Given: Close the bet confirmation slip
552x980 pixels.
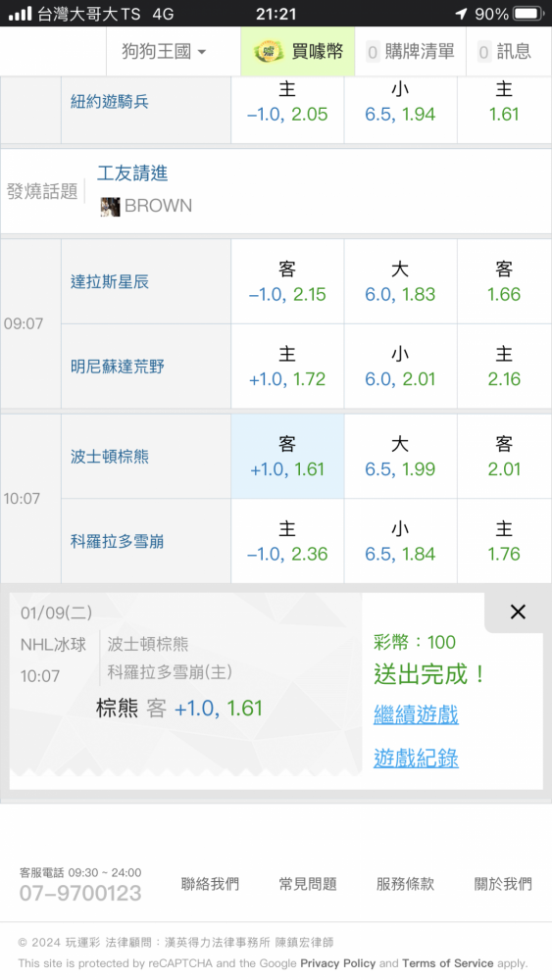Looking at the screenshot, I should pos(518,612).
